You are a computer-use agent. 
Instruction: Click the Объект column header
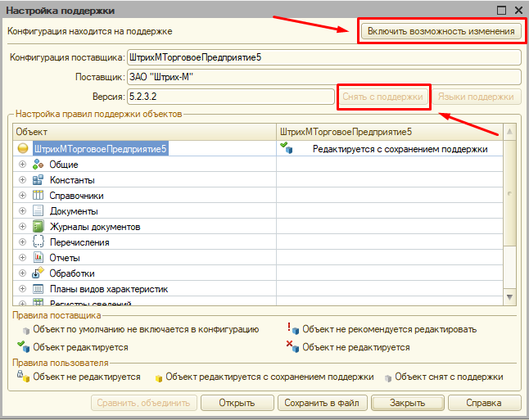click(x=145, y=131)
